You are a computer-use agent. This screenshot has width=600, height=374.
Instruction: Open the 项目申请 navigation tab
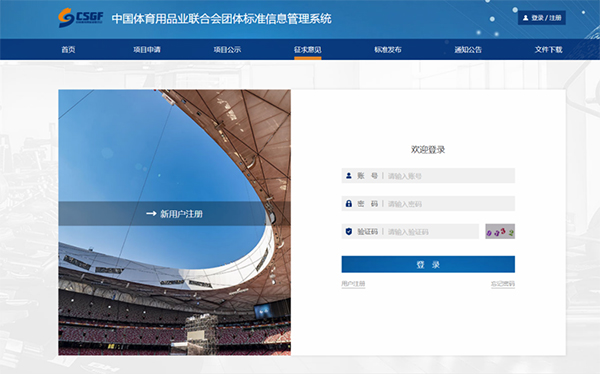147,49
